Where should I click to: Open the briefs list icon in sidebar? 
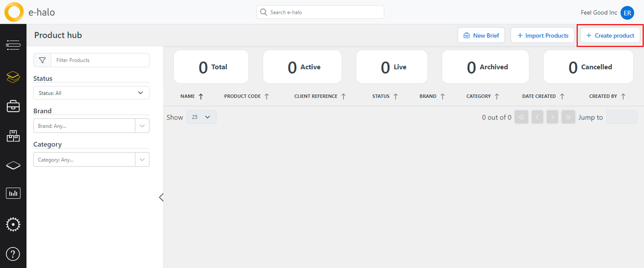13,45
